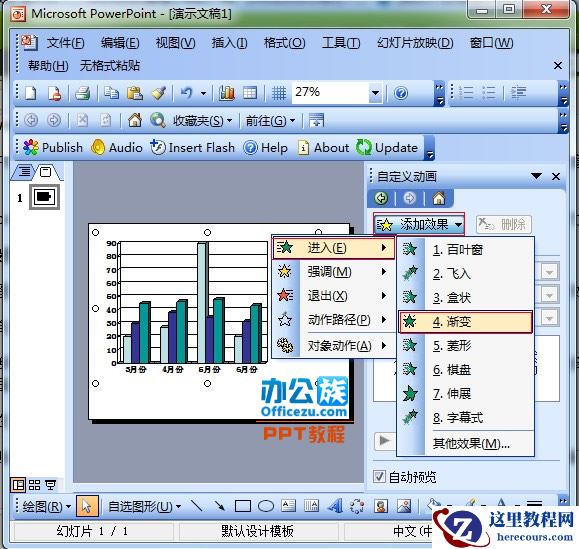Open the 格式(O) menu
The image size is (579, 549).
click(284, 43)
